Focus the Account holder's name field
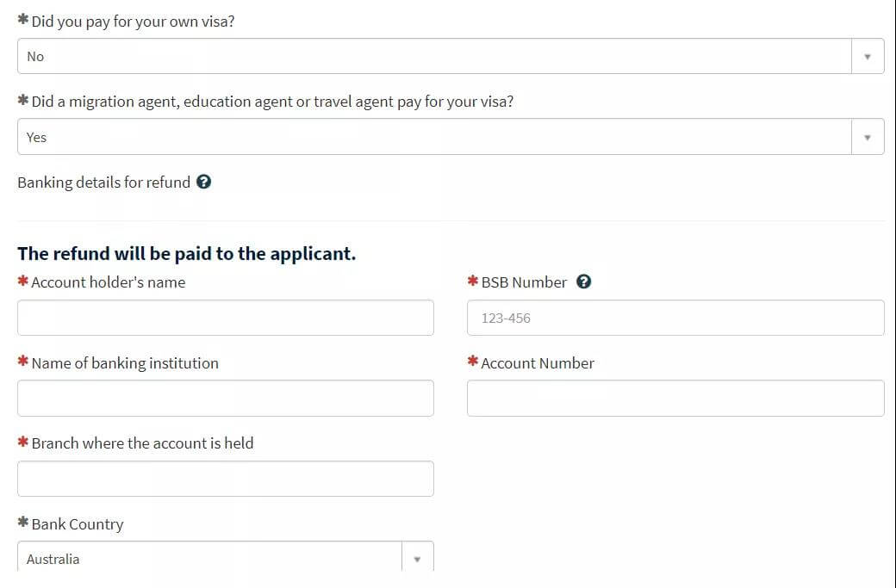The image size is (896, 588). (x=226, y=318)
